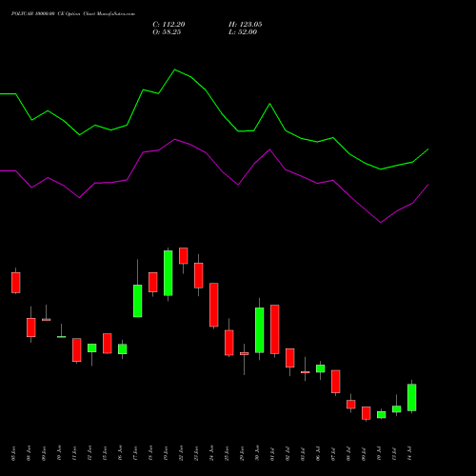The width and height of the screenshot is (476, 476).
Task: Click the 05 Jun date label
Action: tap(13, 453)
